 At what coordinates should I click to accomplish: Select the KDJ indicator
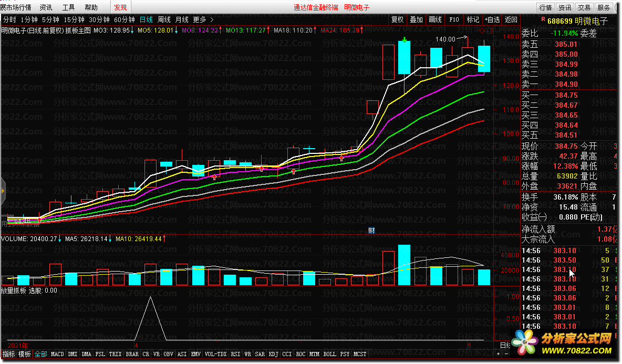(x=273, y=354)
